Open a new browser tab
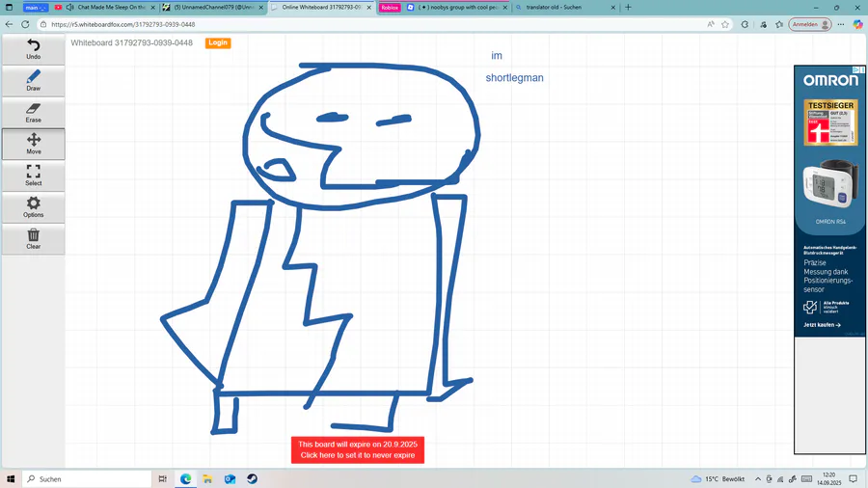Image resolution: width=868 pixels, height=488 pixels. 628,7
